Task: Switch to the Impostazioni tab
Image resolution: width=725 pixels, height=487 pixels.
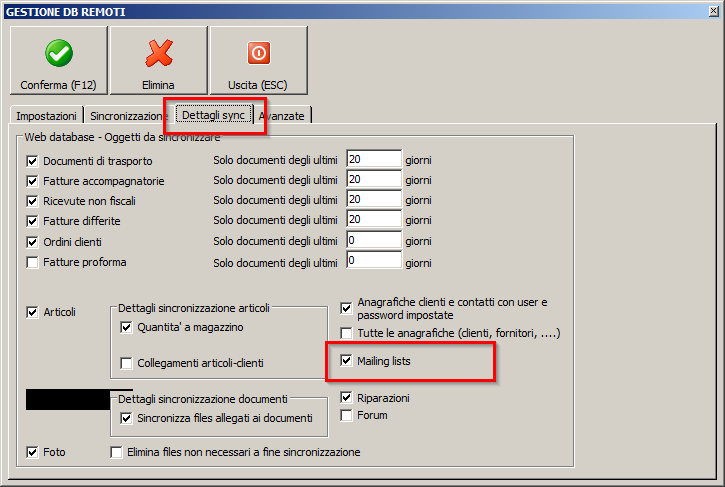Action: 46,116
